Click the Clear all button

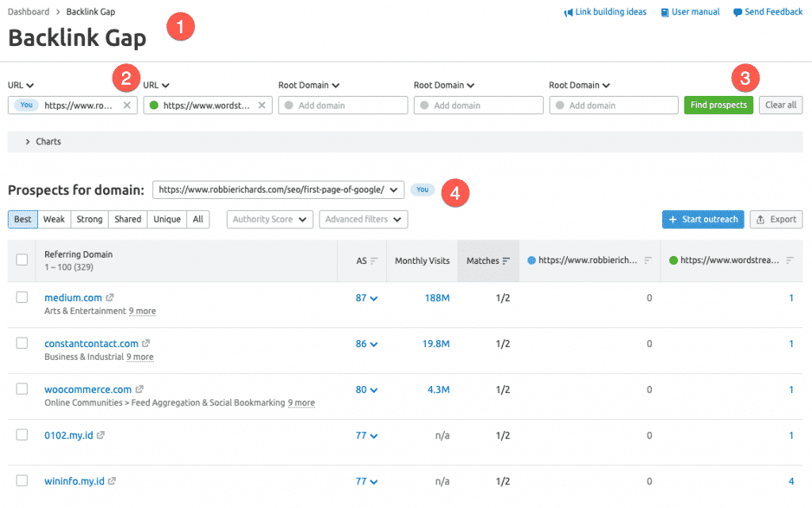[780, 105]
